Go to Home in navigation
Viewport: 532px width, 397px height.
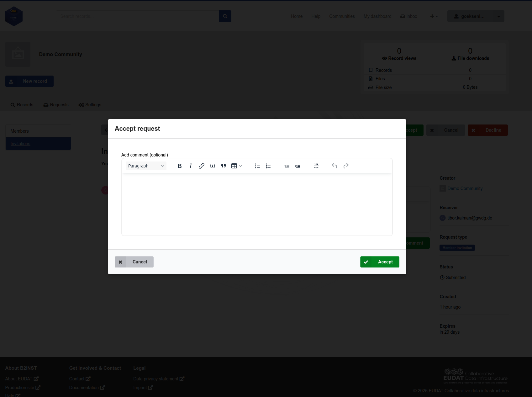tap(297, 16)
